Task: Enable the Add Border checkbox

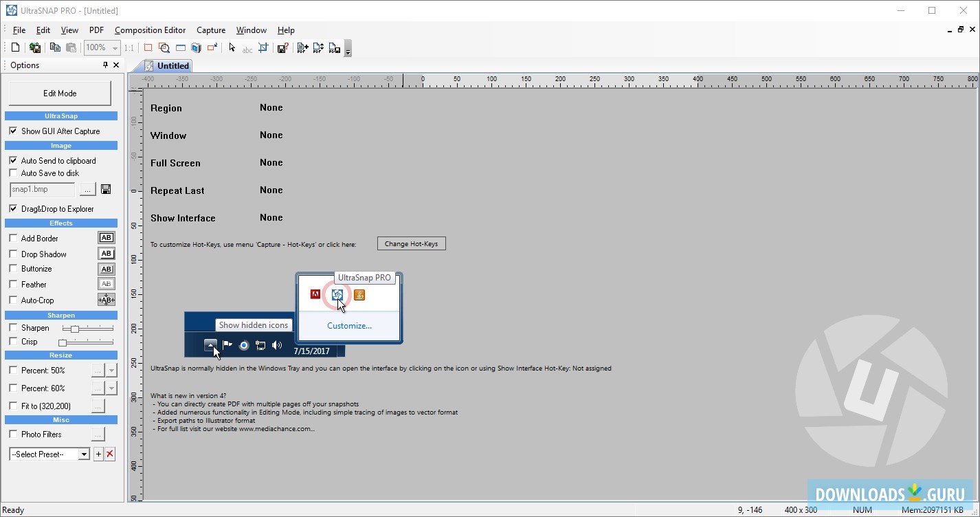Action: point(13,238)
